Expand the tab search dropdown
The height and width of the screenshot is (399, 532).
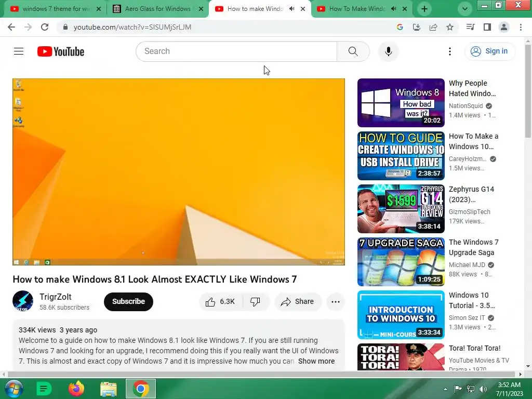click(x=465, y=9)
